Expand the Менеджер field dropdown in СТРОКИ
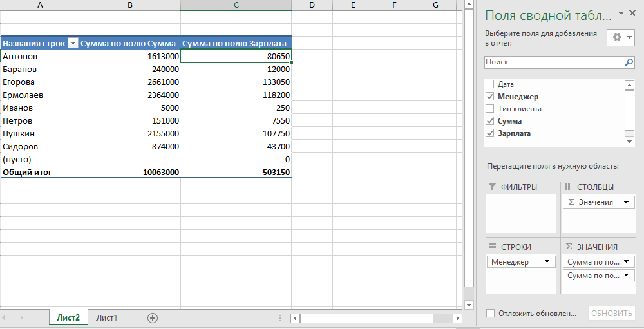This screenshot has width=644, height=329. pos(547,262)
